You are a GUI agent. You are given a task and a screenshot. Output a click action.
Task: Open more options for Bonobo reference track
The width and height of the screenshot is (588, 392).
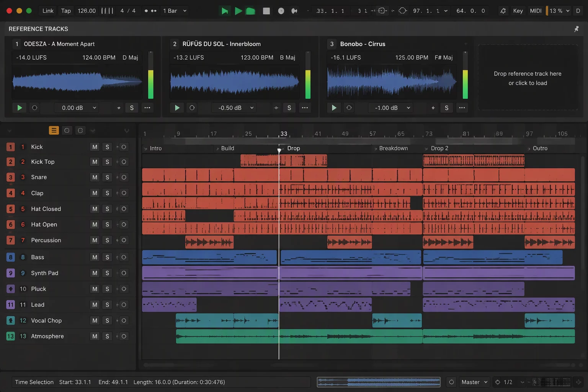(x=462, y=108)
